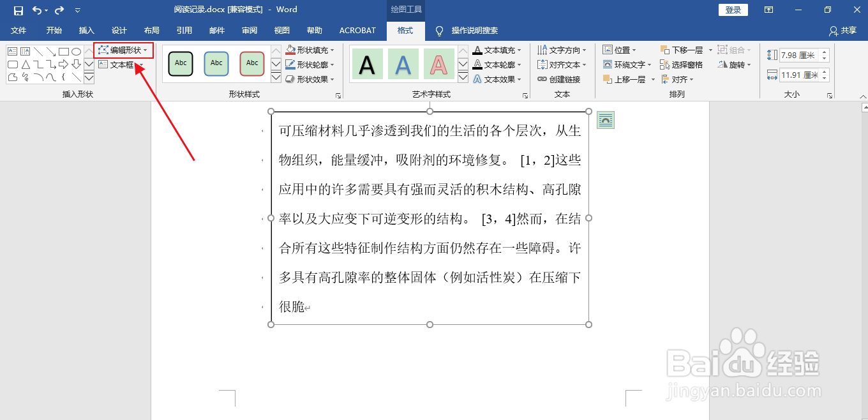Open layout options icon beside text box
This screenshot has width=868, height=420.
606,120
